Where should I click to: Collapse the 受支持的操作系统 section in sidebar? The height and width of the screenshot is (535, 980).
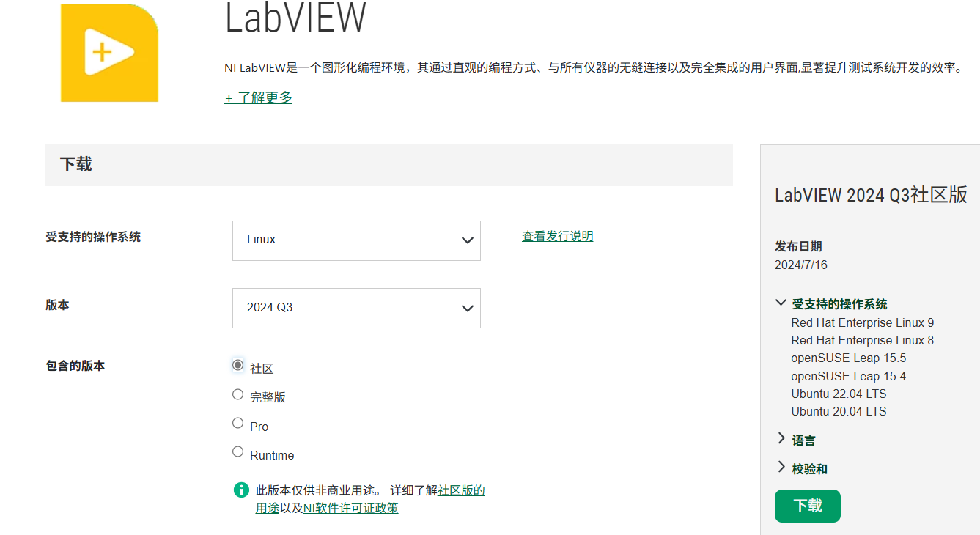(831, 303)
